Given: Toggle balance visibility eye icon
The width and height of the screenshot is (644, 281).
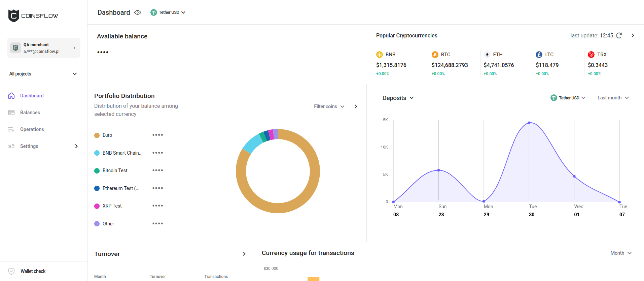Looking at the screenshot, I should click(138, 12).
